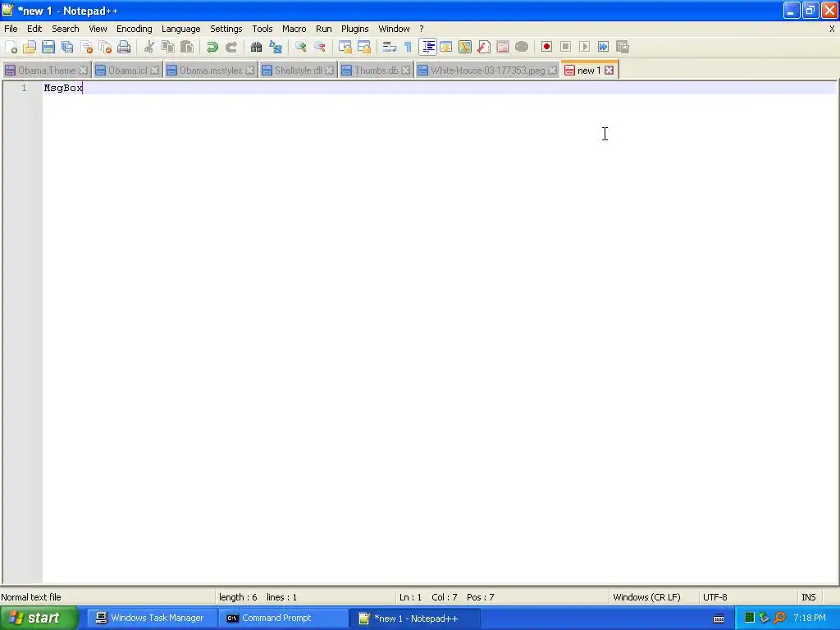
Task: Toggle the indent guide button
Action: [427, 47]
